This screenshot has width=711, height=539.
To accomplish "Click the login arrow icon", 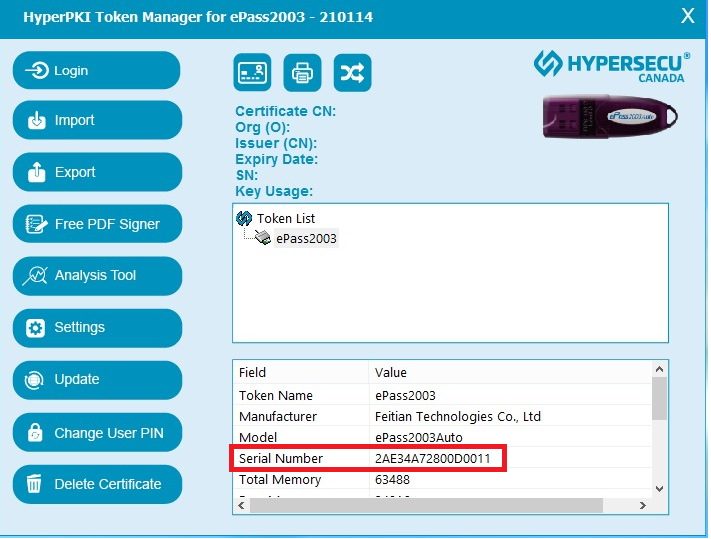I will [38, 70].
